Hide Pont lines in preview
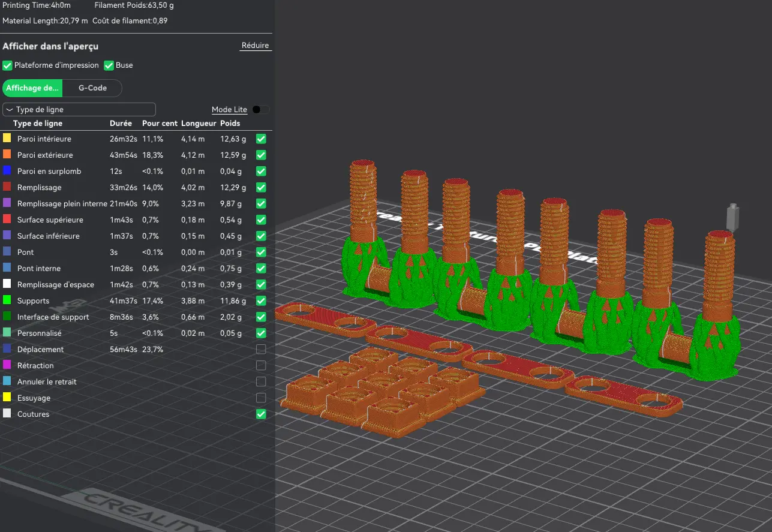This screenshot has height=532, width=772. [x=261, y=252]
